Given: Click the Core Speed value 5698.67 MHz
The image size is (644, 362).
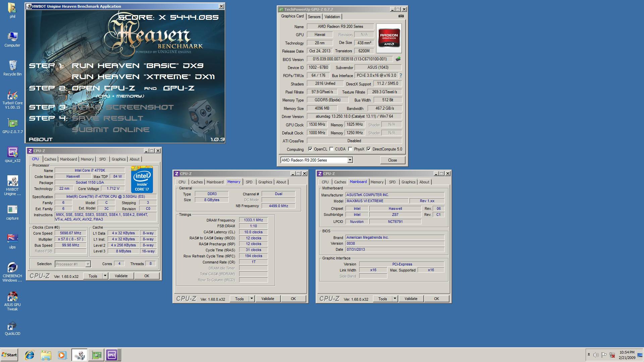Looking at the screenshot, I should coord(70,233).
